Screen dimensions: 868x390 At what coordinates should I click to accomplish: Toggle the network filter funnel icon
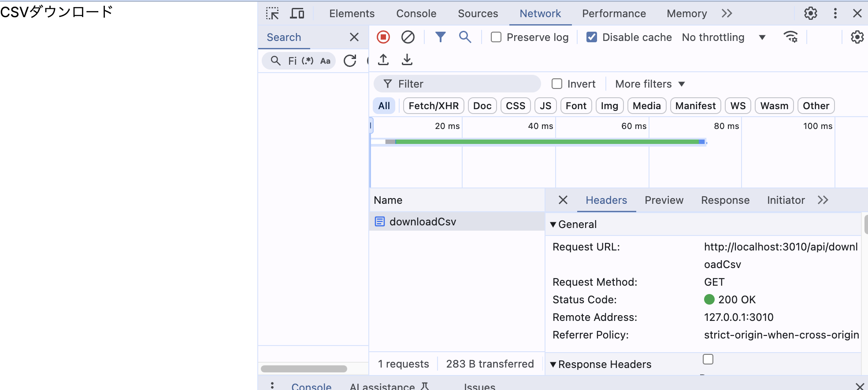click(440, 37)
